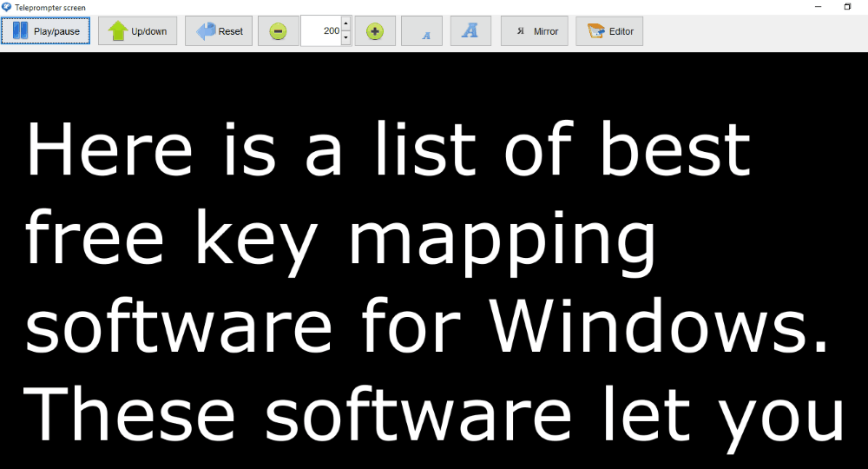This screenshot has width=868, height=469.
Task: Step the speed value up one notch
Action: point(346,23)
